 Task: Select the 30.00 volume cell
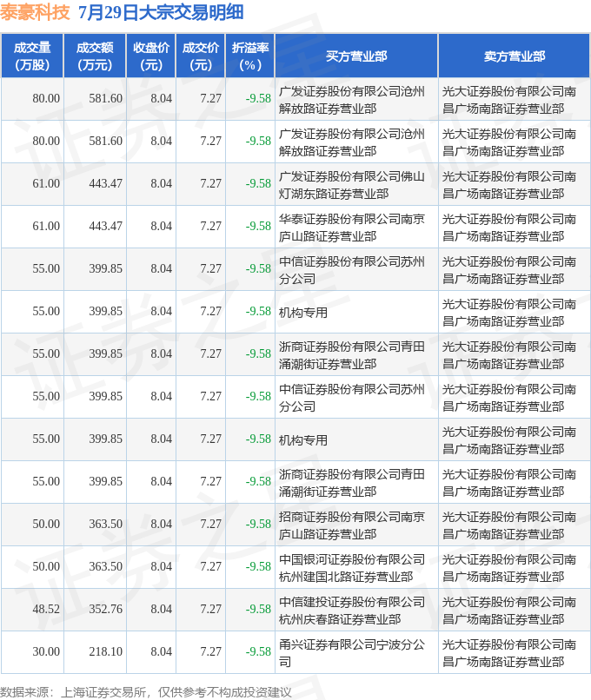tap(45, 651)
